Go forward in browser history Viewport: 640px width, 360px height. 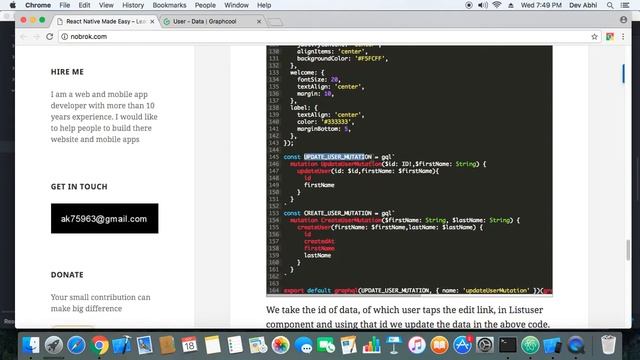(36, 37)
